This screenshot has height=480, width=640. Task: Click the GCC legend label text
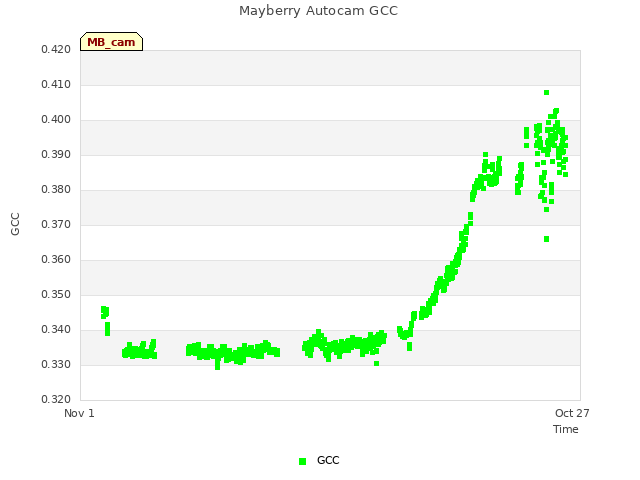pos(328,460)
